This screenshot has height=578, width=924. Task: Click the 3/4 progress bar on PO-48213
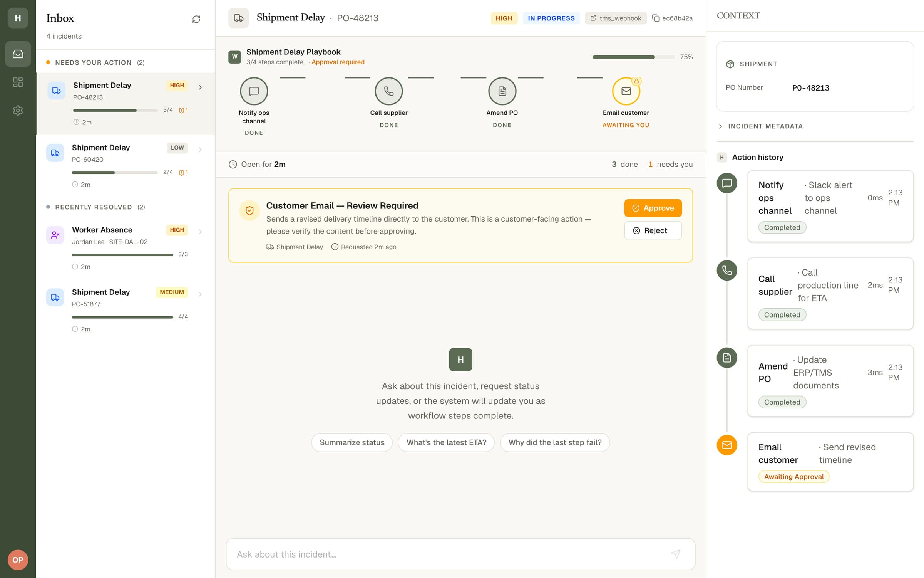[x=115, y=110]
